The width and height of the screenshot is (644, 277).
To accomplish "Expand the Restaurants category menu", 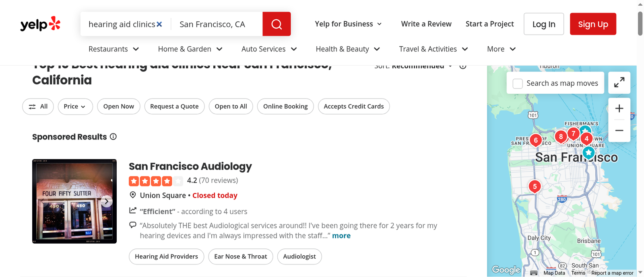I will pos(114,49).
